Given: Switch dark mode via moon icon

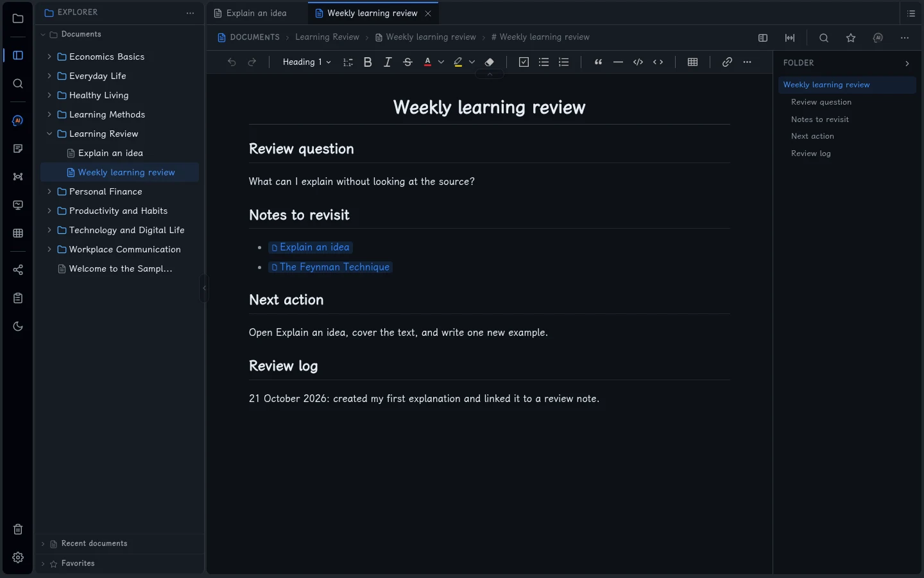Looking at the screenshot, I should point(18,326).
